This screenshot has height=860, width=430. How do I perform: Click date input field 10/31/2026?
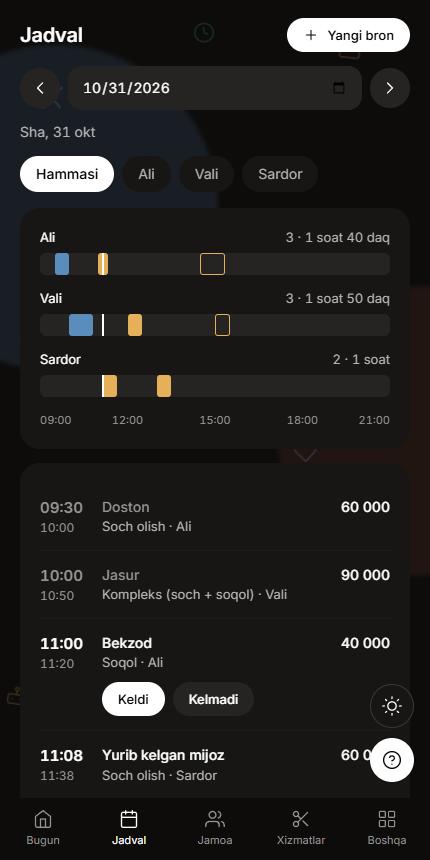pyautogui.click(x=214, y=88)
